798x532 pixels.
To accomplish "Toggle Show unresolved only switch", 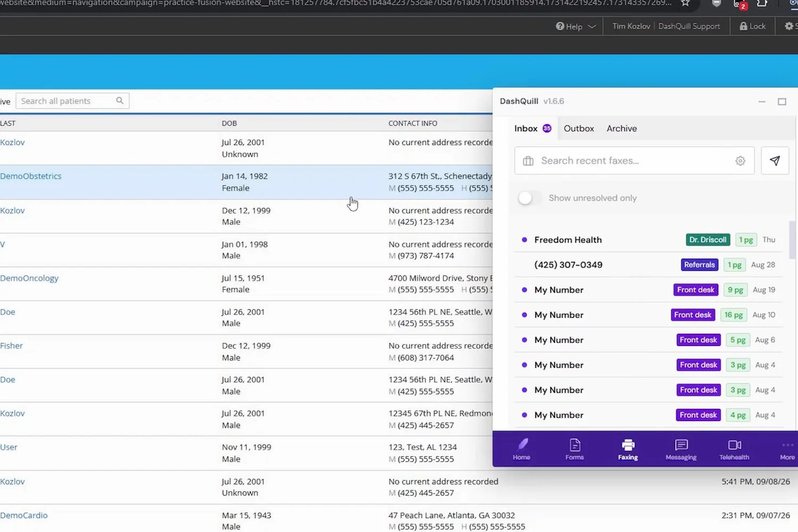I will 529,198.
